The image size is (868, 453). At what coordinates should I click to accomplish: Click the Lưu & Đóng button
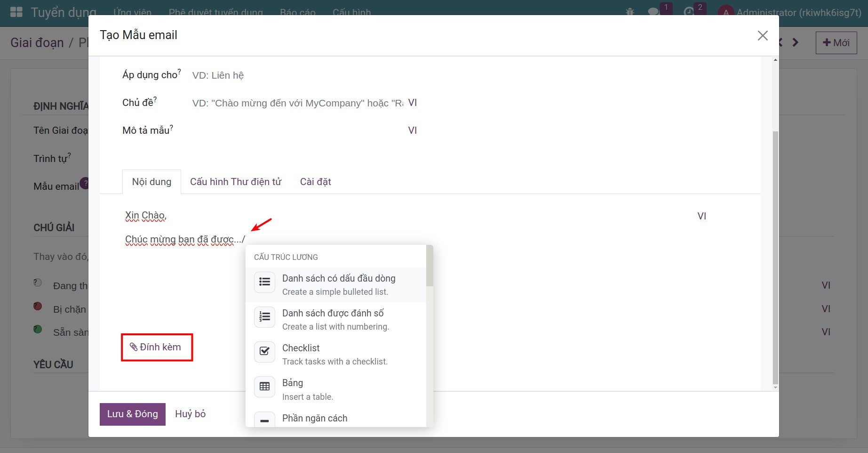[132, 414]
